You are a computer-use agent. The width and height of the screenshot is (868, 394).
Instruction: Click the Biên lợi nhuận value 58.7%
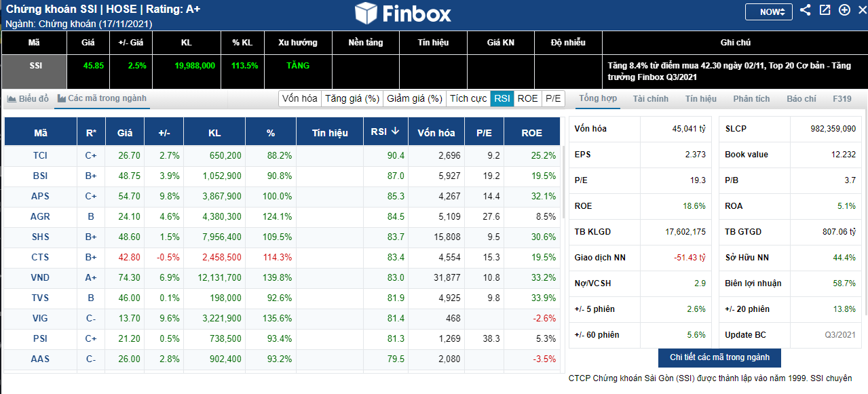(844, 283)
